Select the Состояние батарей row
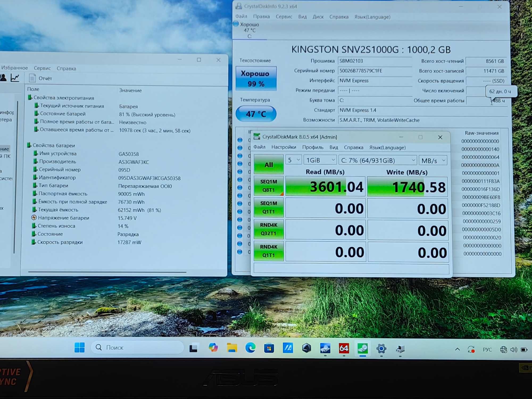Viewport: 532px width, 399px height. point(105,114)
